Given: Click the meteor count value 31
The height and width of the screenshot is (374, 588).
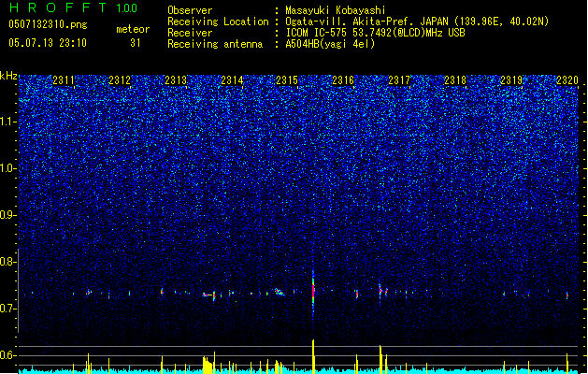Looking at the screenshot, I should pos(136,43).
